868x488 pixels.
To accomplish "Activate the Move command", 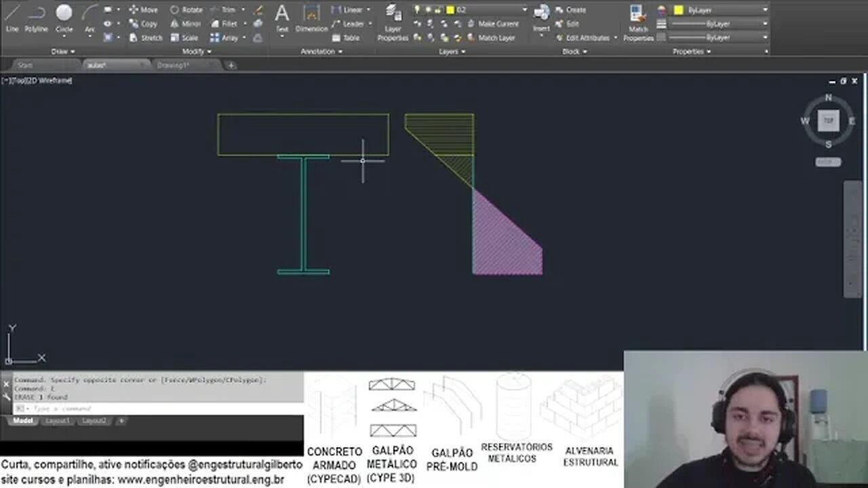I will tap(143, 9).
